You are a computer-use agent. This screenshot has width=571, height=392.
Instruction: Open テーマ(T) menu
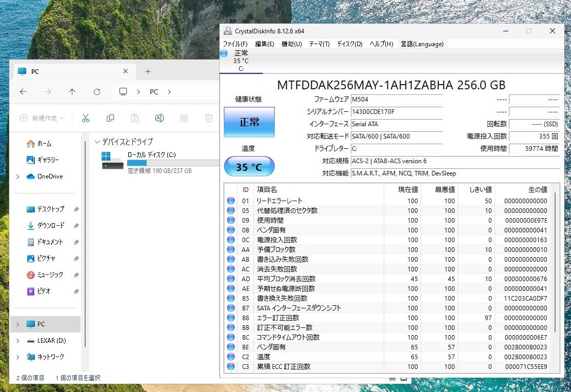point(320,44)
